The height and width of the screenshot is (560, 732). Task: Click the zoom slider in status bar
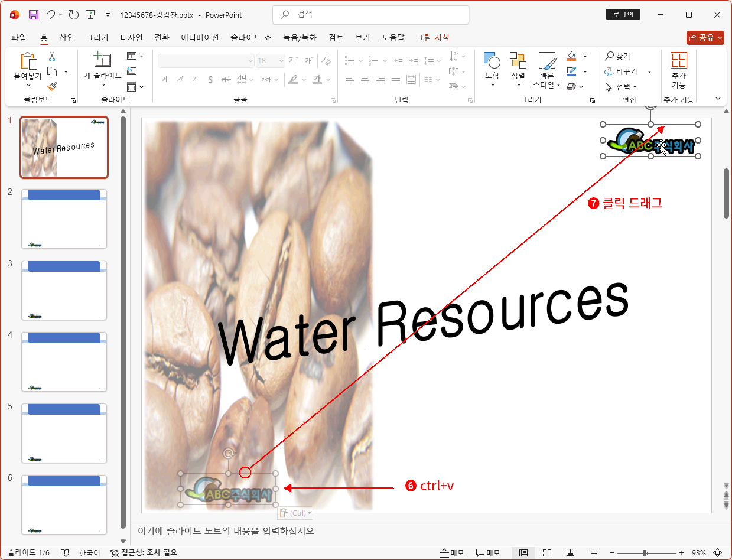(x=645, y=553)
